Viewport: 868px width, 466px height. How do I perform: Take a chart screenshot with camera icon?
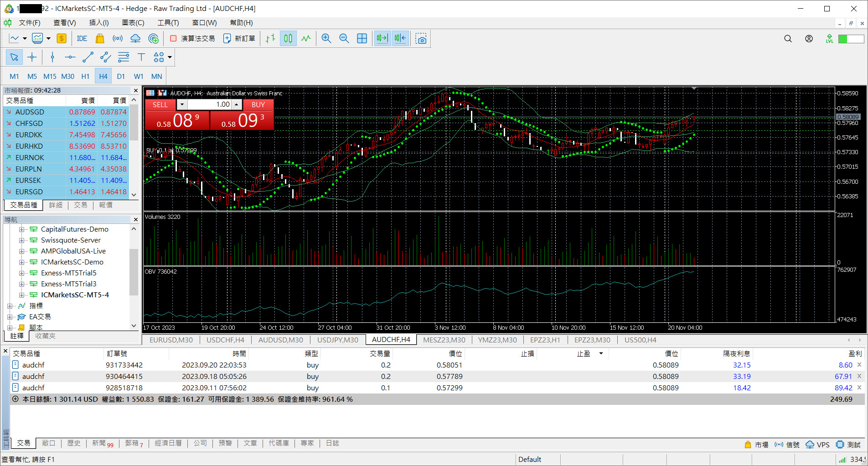(x=421, y=39)
